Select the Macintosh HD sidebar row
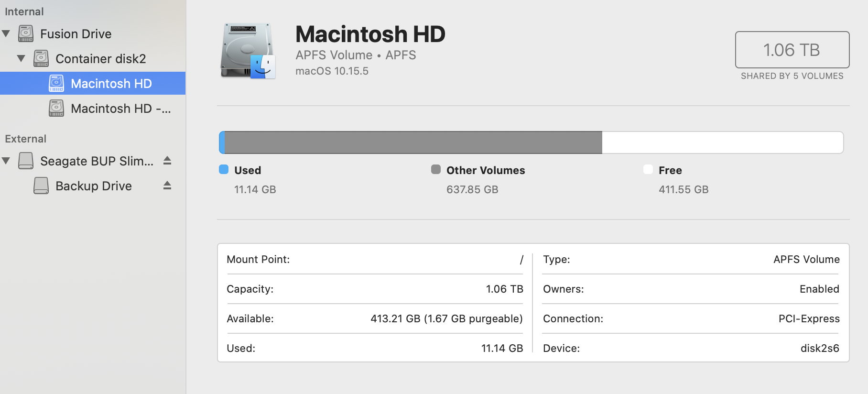Screen dimensions: 868x394 click(x=93, y=83)
